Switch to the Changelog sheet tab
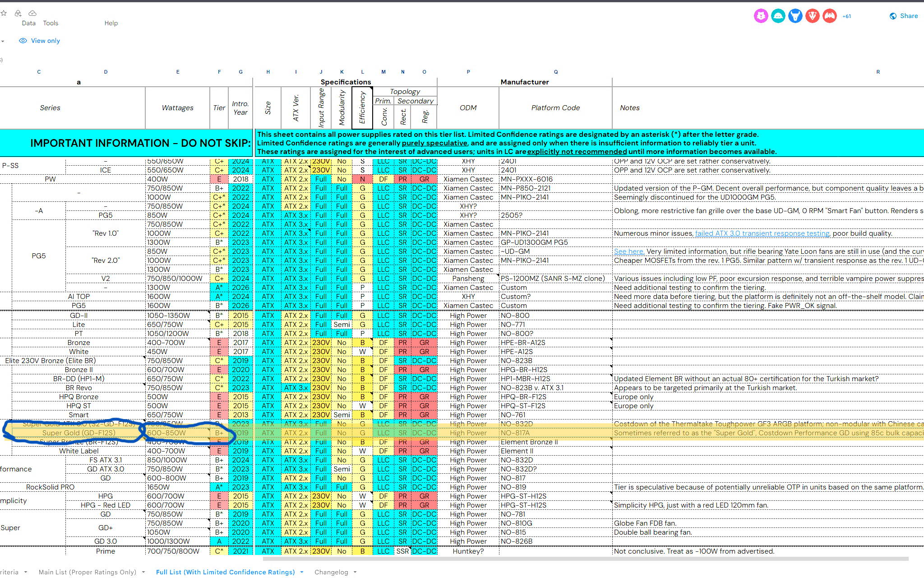924x578 pixels. coord(331,572)
